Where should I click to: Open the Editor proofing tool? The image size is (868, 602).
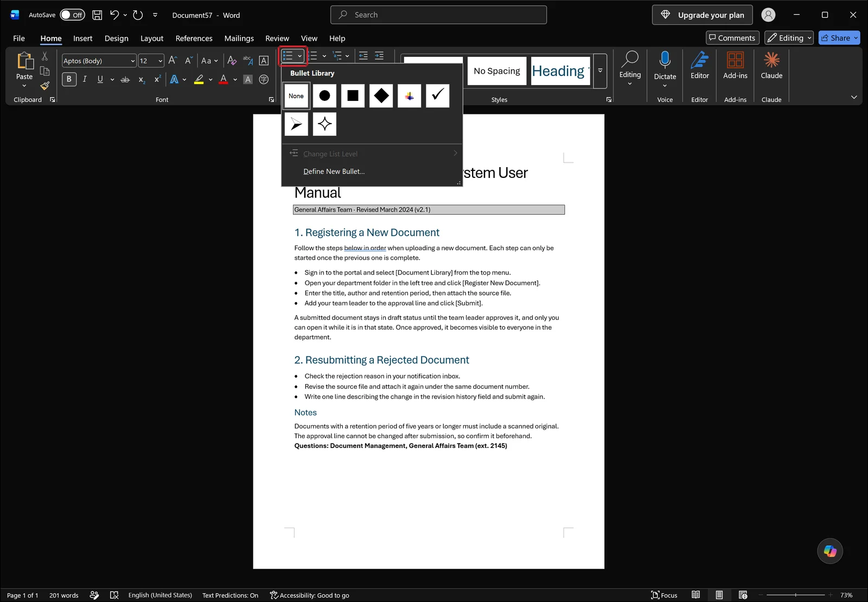pos(700,66)
